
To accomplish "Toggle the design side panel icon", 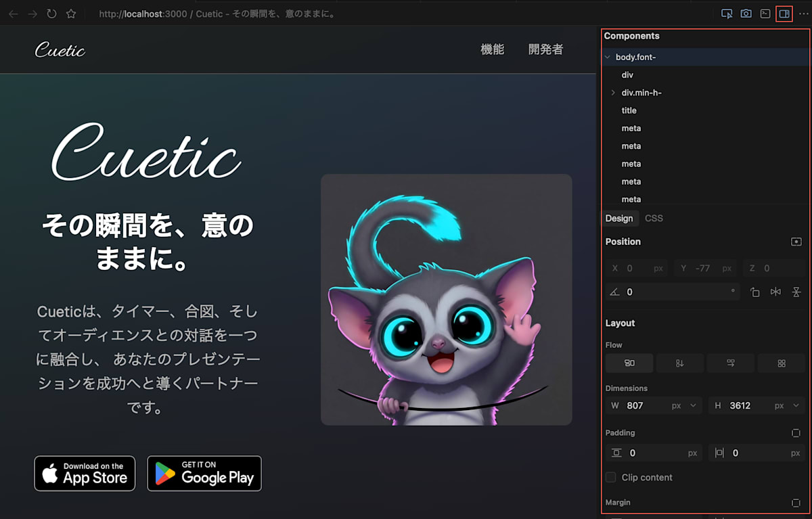I will click(x=784, y=14).
